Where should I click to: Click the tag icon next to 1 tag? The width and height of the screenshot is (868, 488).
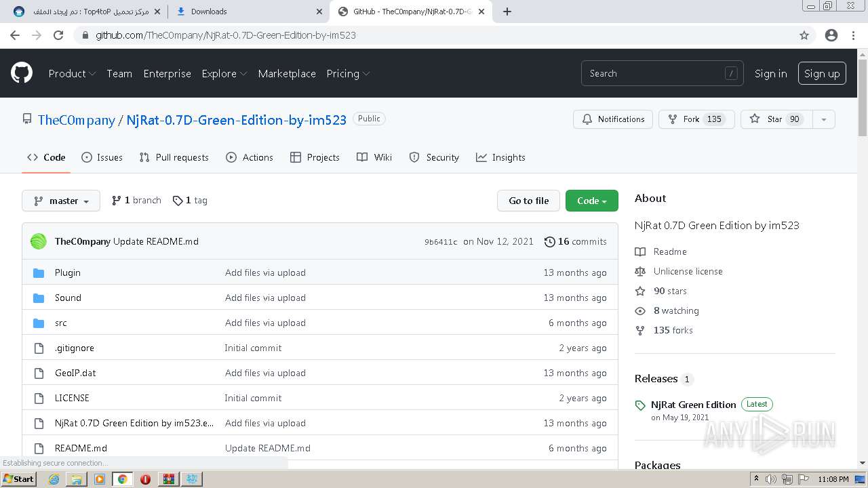point(178,201)
